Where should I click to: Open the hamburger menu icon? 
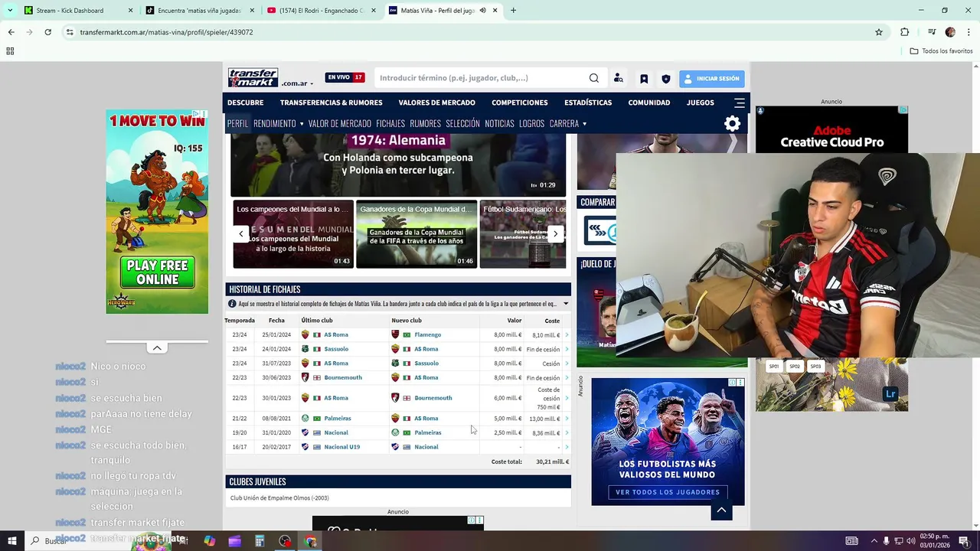coord(739,103)
